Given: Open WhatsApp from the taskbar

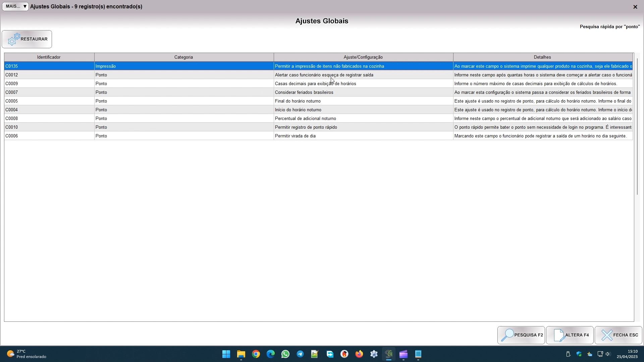Looking at the screenshot, I should pos(285,354).
